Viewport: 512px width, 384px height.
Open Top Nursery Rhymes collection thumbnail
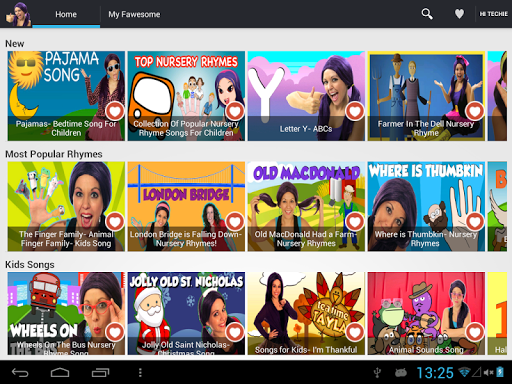coord(186,96)
